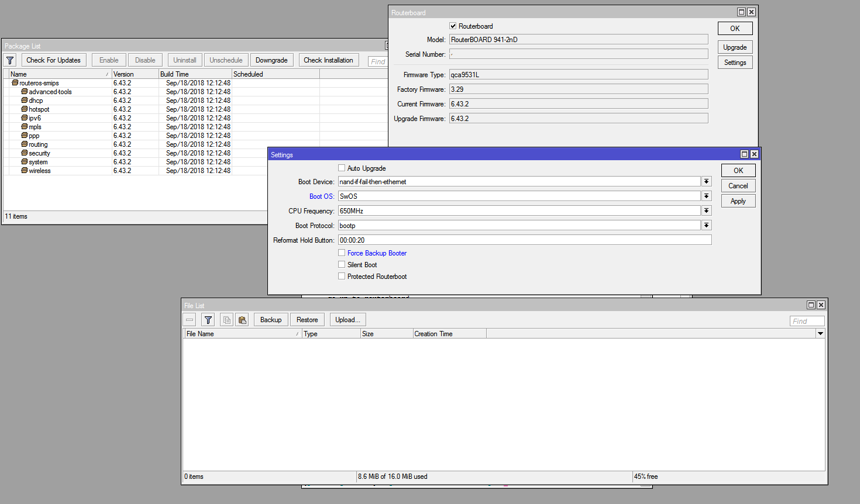Click the Firmware Type field showing qca9531L
860x504 pixels.
pos(579,75)
